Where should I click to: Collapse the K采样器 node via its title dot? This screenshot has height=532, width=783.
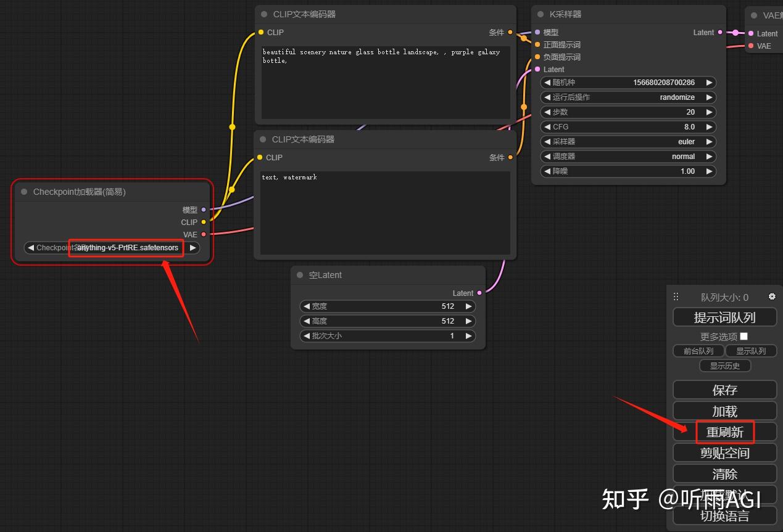point(542,14)
